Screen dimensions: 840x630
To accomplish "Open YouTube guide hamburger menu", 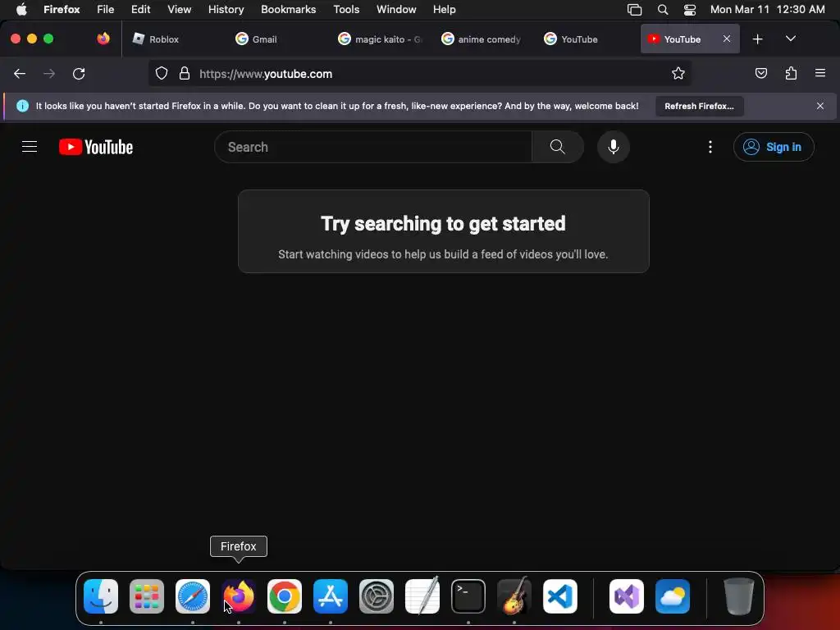I will (30, 147).
